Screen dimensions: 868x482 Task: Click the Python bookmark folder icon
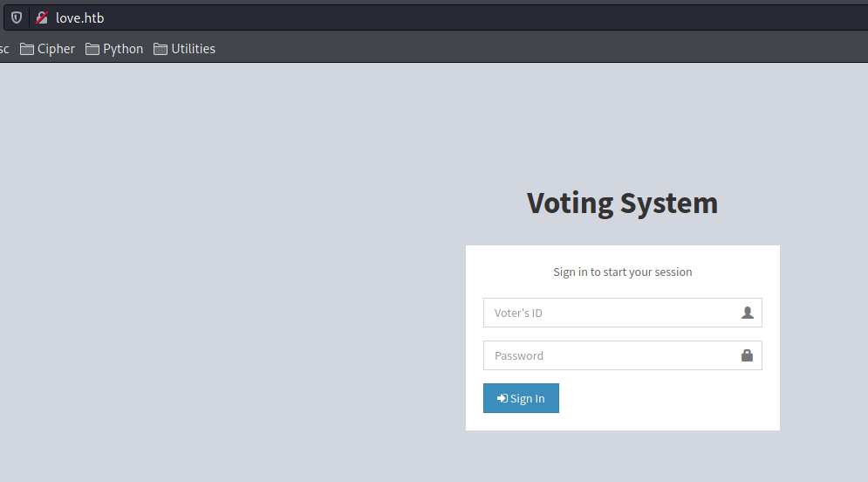click(92, 49)
